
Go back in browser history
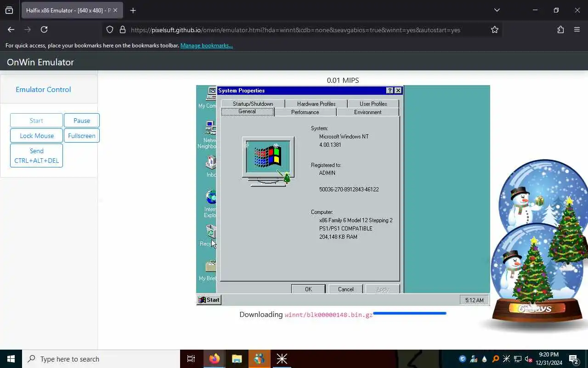(x=11, y=29)
